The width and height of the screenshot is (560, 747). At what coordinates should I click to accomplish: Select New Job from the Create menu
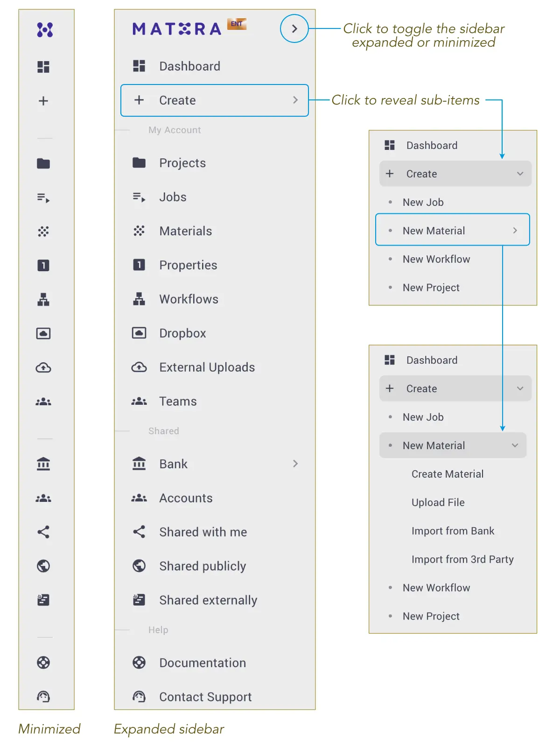[422, 202]
